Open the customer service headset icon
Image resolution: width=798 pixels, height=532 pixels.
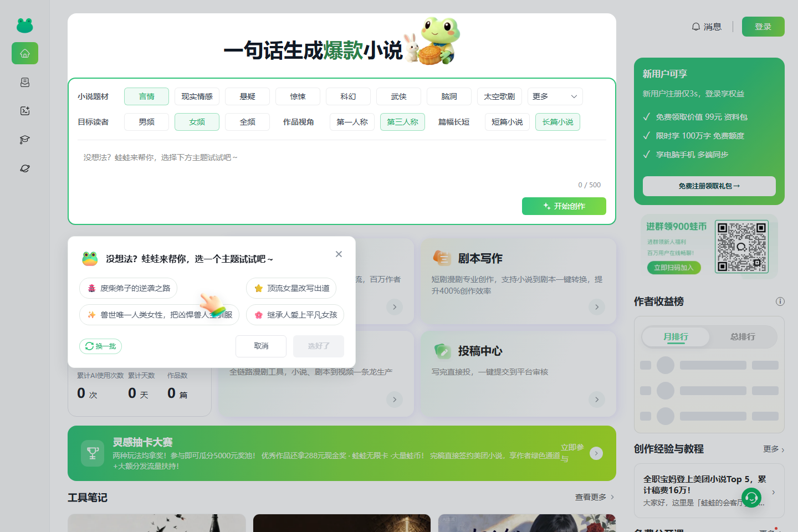click(751, 498)
